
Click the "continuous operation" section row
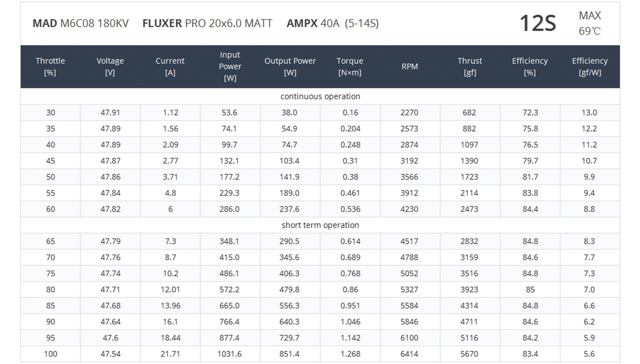(x=320, y=96)
